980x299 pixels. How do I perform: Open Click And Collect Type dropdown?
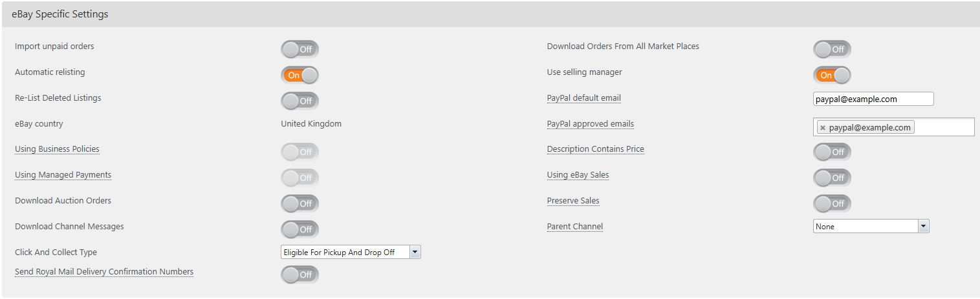point(351,252)
